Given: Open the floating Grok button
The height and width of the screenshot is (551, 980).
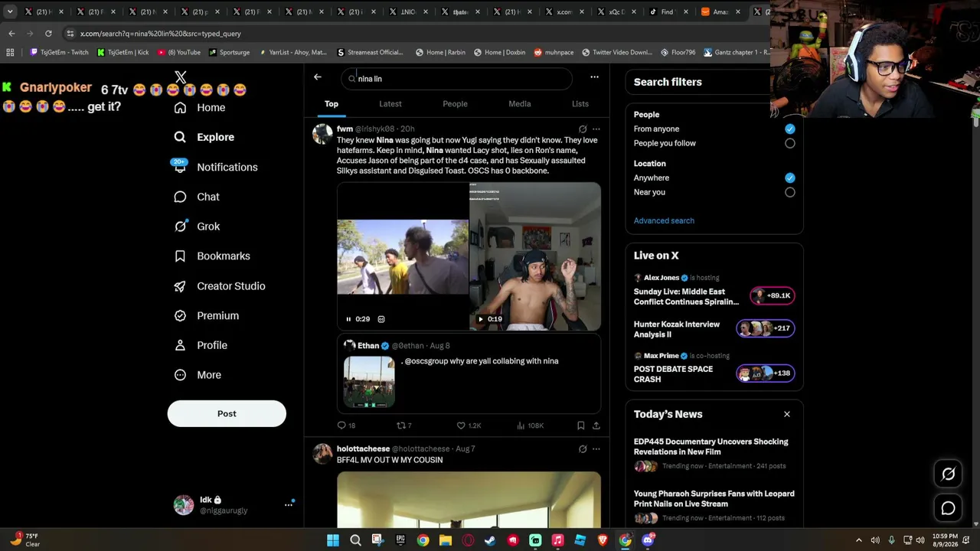Looking at the screenshot, I should (948, 474).
